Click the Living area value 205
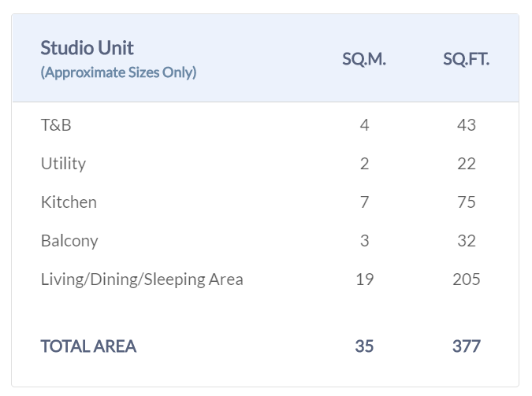The height and width of the screenshot is (396, 532). tap(466, 279)
